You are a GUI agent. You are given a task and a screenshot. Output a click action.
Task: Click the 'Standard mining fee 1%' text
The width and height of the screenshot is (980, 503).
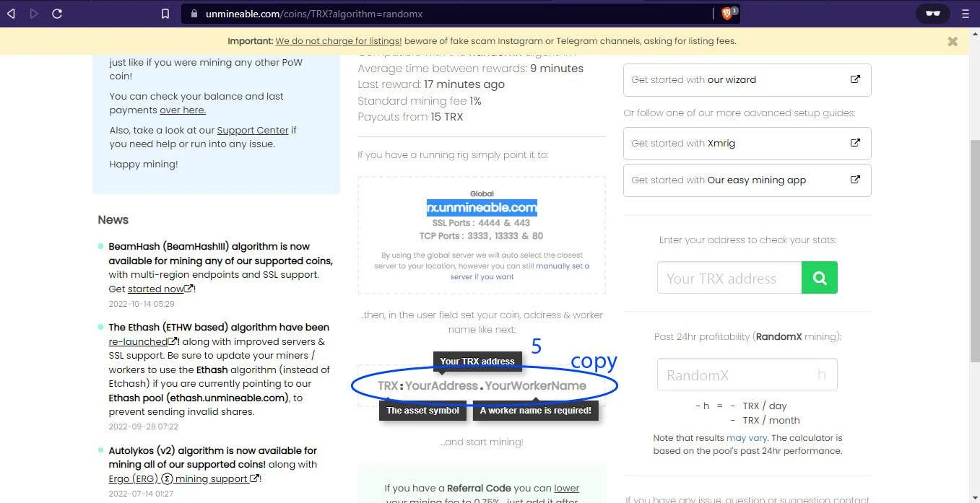pyautogui.click(x=420, y=101)
